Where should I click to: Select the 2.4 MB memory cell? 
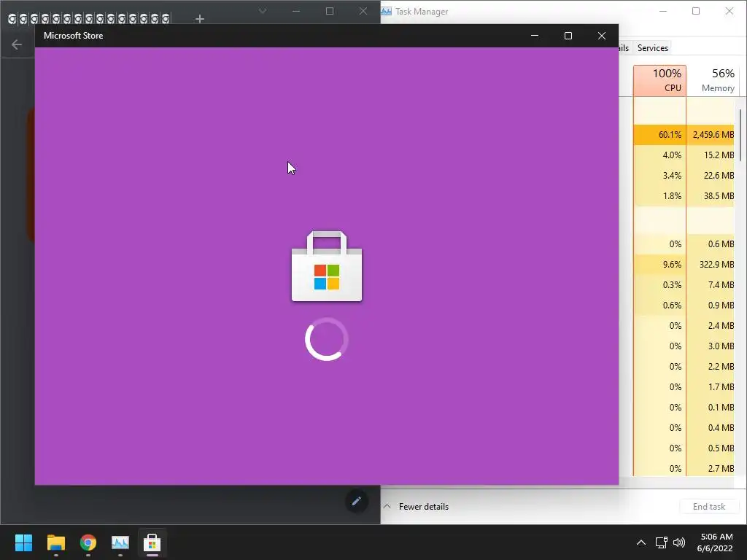(x=711, y=326)
